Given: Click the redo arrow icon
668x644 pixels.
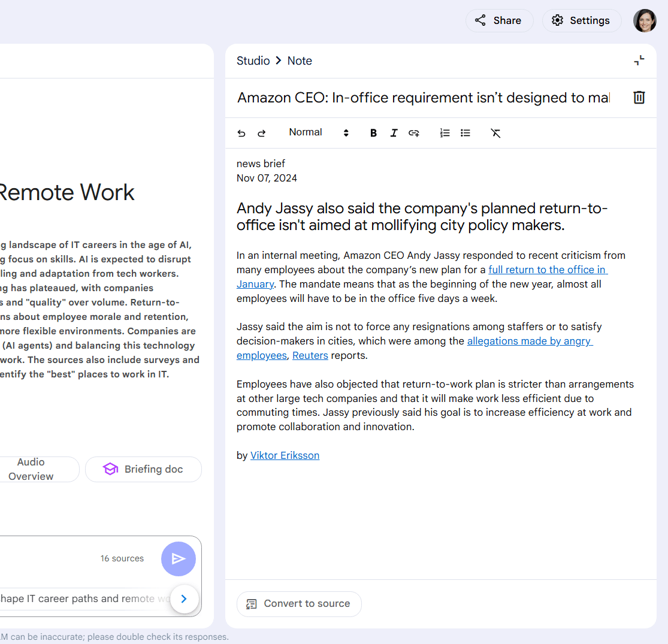Looking at the screenshot, I should pos(261,133).
